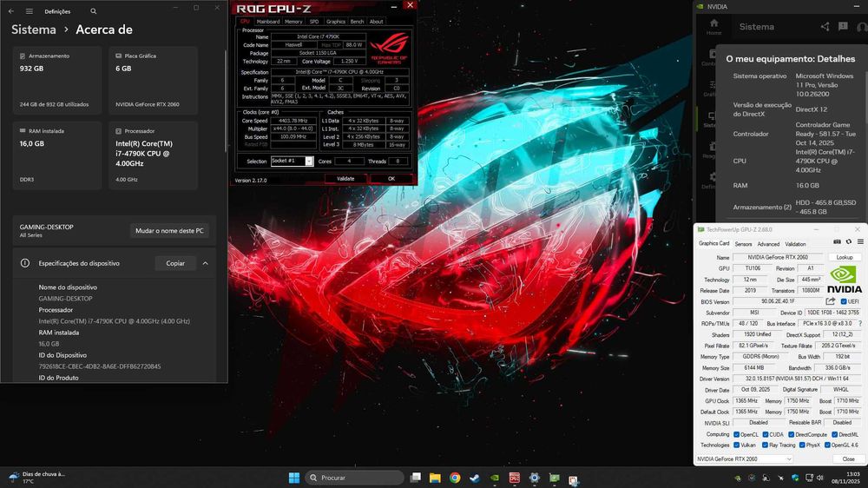Click the info icon beside Especificações do dispositivo
This screenshot has width=868, height=488.
(x=25, y=263)
